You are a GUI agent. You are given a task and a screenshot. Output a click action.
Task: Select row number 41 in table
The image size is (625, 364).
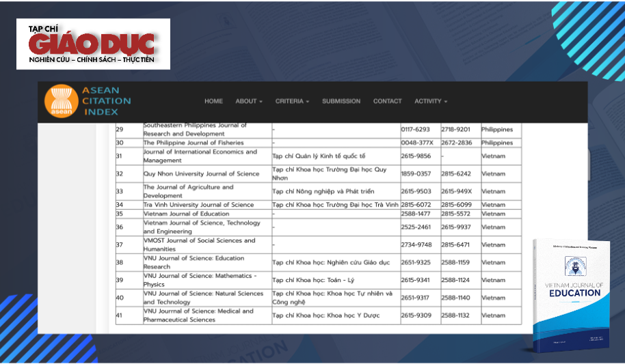(120, 316)
